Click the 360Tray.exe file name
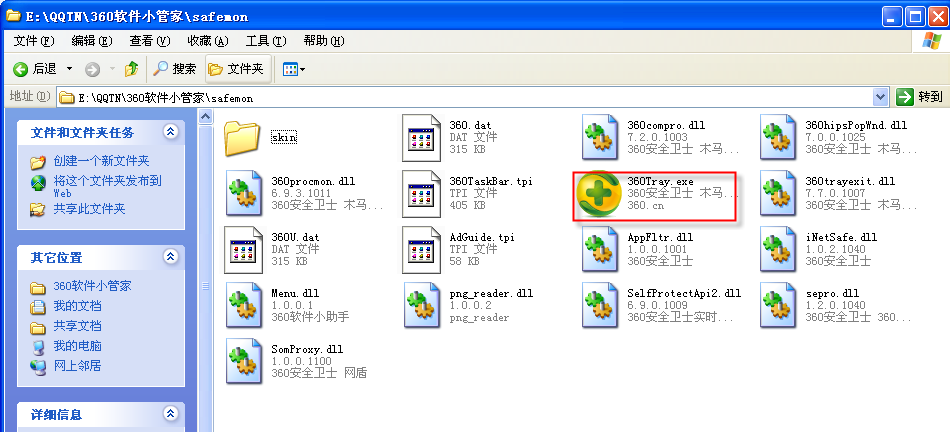This screenshot has width=950, height=432. coord(660,181)
